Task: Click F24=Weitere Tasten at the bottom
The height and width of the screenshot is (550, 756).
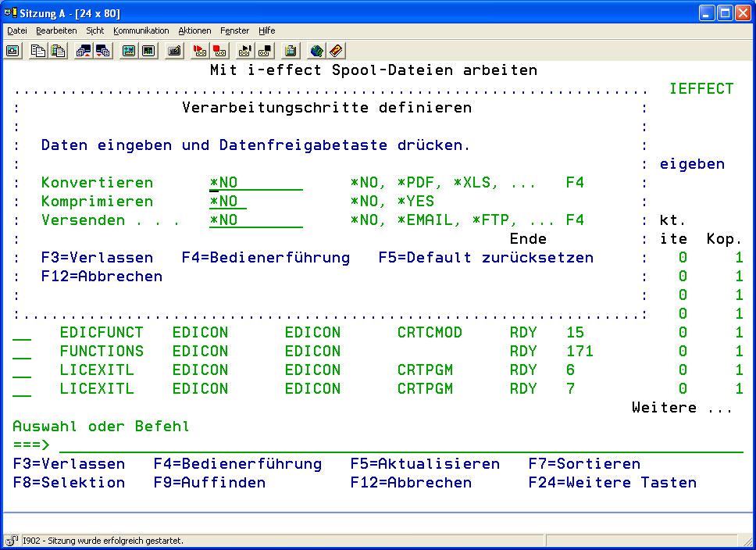Action: click(612, 483)
